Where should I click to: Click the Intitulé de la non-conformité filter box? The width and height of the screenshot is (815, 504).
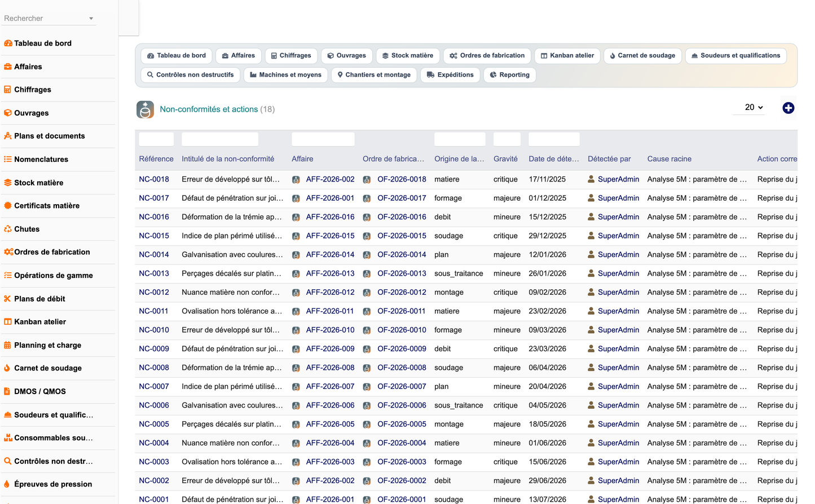pos(220,139)
